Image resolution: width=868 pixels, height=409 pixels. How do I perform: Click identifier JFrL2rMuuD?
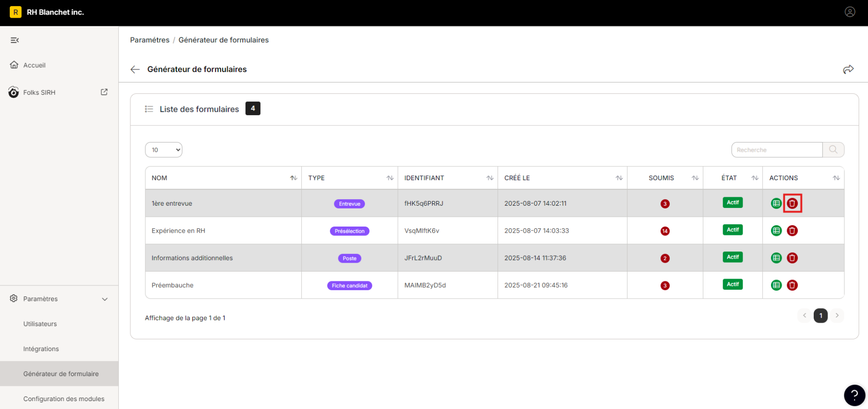[x=423, y=258]
